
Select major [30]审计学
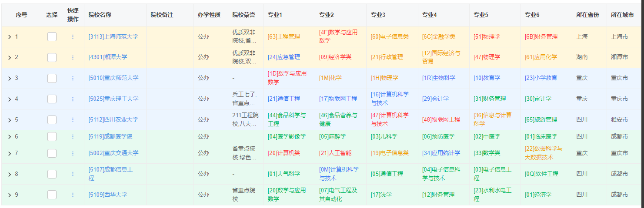[538, 99]
